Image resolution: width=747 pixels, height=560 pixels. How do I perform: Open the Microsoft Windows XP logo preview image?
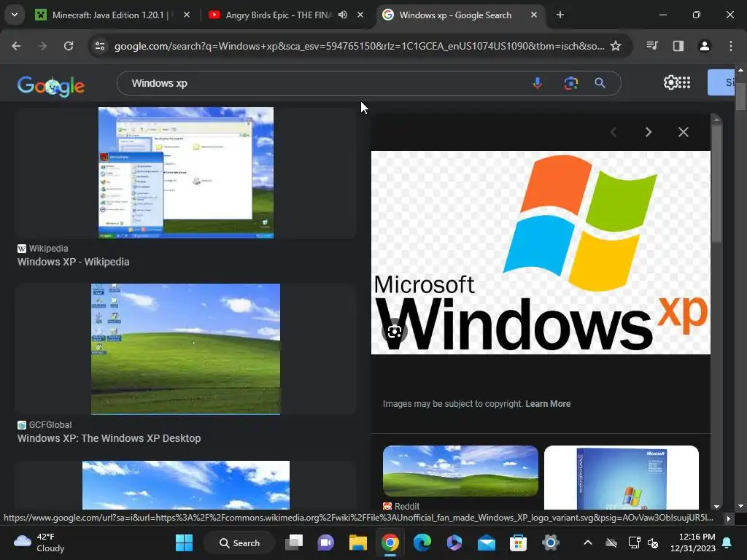tap(541, 252)
